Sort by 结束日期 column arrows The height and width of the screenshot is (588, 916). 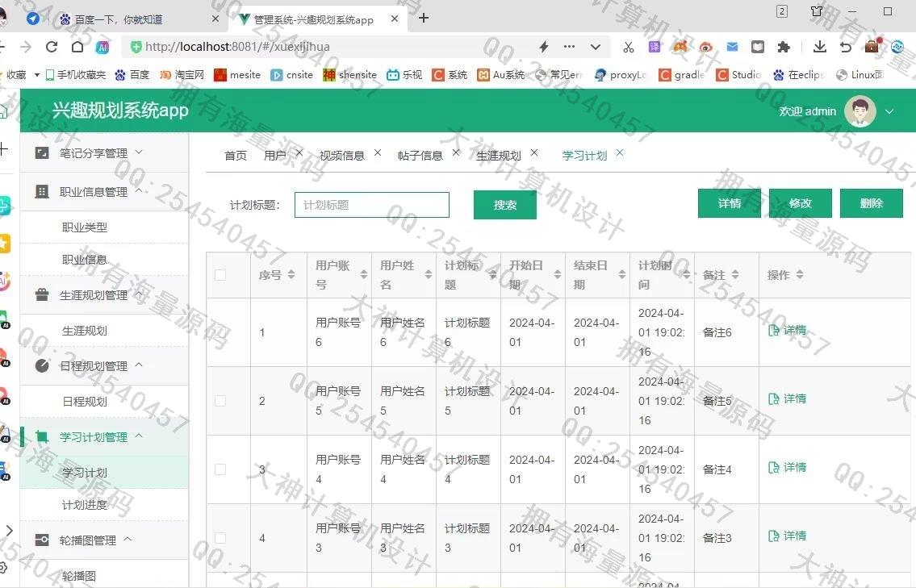click(x=621, y=274)
